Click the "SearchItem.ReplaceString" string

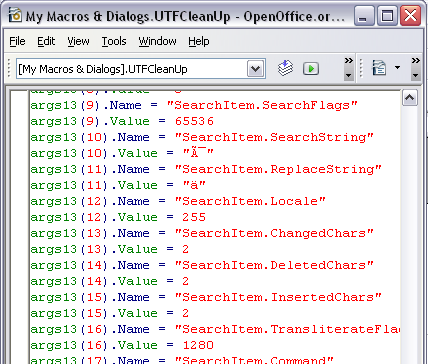(278, 169)
